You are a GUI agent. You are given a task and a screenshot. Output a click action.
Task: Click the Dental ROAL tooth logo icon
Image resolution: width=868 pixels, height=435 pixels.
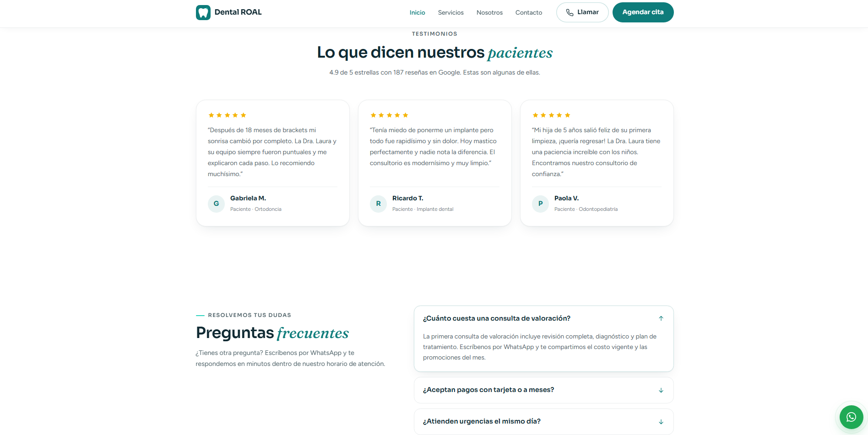[203, 12]
